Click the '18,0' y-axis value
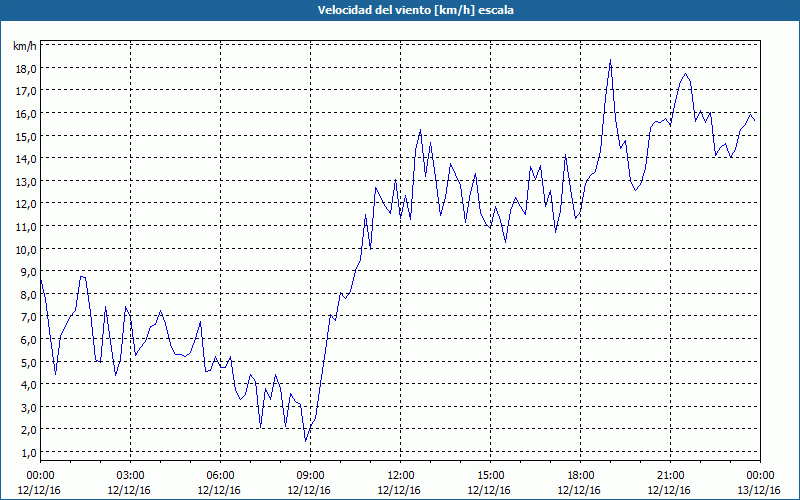The height and width of the screenshot is (500, 800). pos(27,68)
